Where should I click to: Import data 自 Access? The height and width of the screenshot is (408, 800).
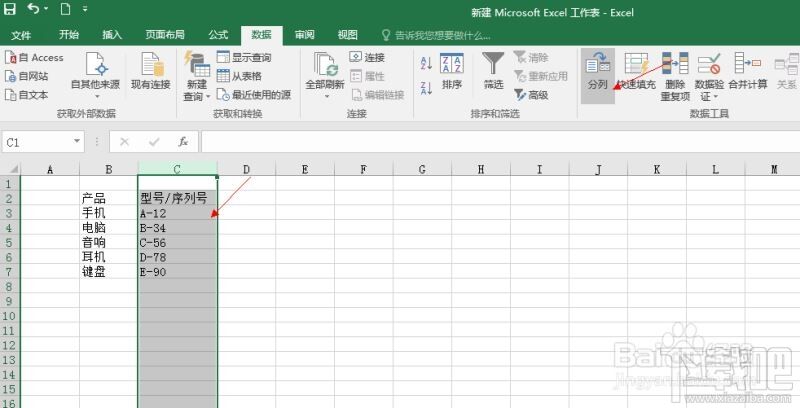[x=34, y=58]
